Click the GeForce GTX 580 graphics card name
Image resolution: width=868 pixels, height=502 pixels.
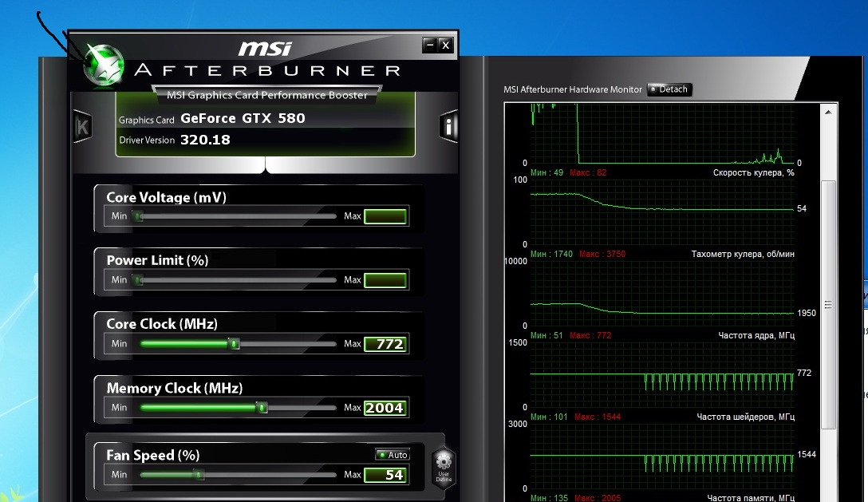(243, 118)
